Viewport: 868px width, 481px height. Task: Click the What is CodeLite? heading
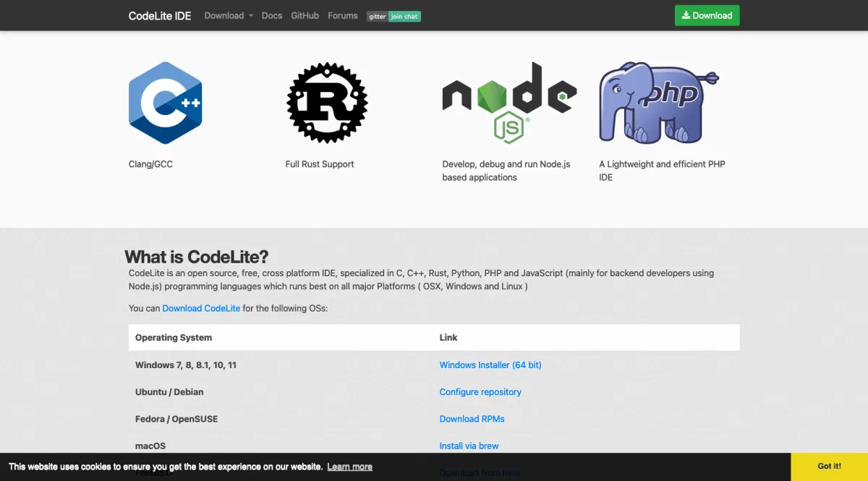point(197,257)
